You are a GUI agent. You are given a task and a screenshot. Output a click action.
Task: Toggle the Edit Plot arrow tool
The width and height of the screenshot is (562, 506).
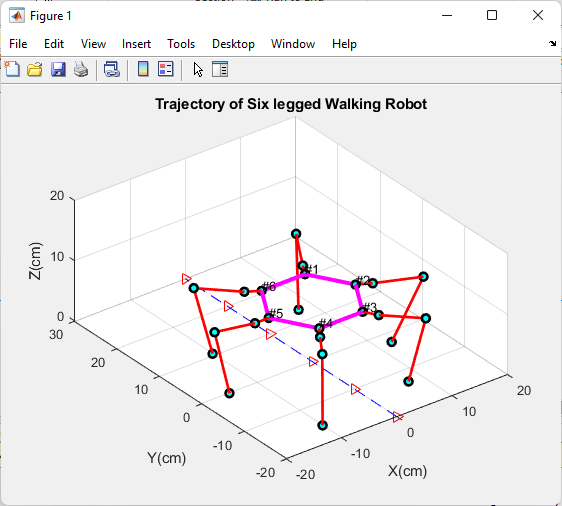(x=198, y=69)
